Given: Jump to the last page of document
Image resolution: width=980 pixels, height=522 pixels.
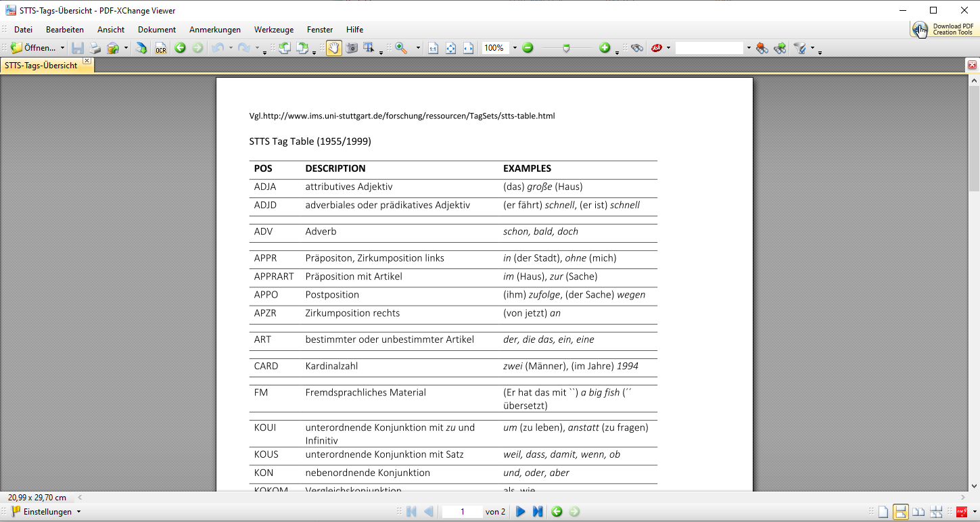Looking at the screenshot, I should [x=538, y=512].
